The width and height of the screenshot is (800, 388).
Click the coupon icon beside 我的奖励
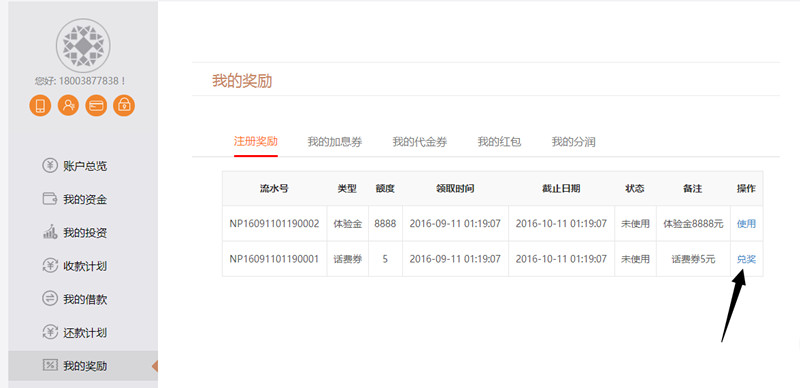[x=49, y=366]
